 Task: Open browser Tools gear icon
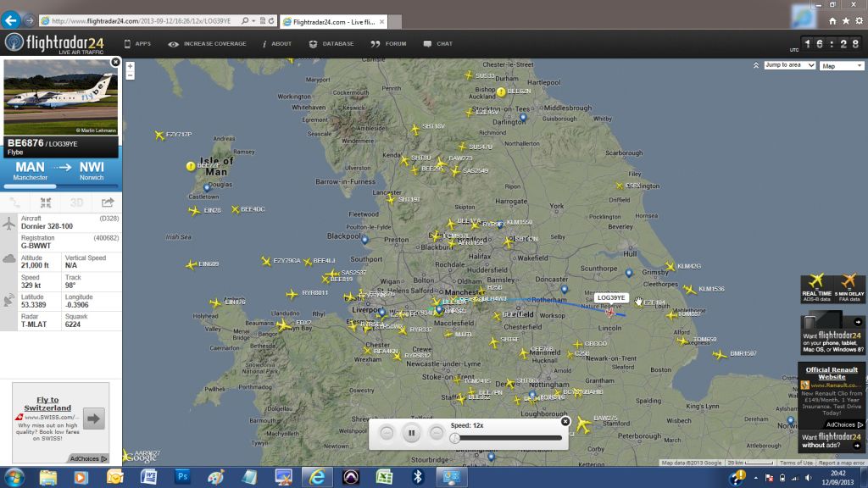coord(860,21)
